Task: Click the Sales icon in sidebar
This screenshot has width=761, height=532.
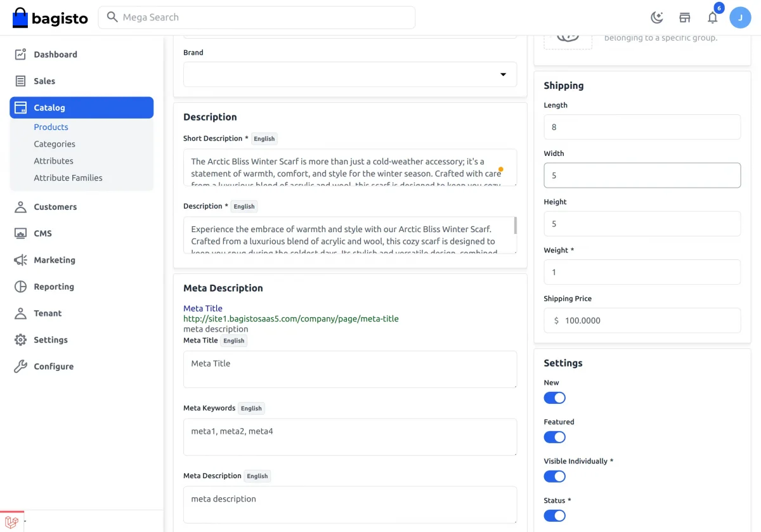Action: click(21, 81)
